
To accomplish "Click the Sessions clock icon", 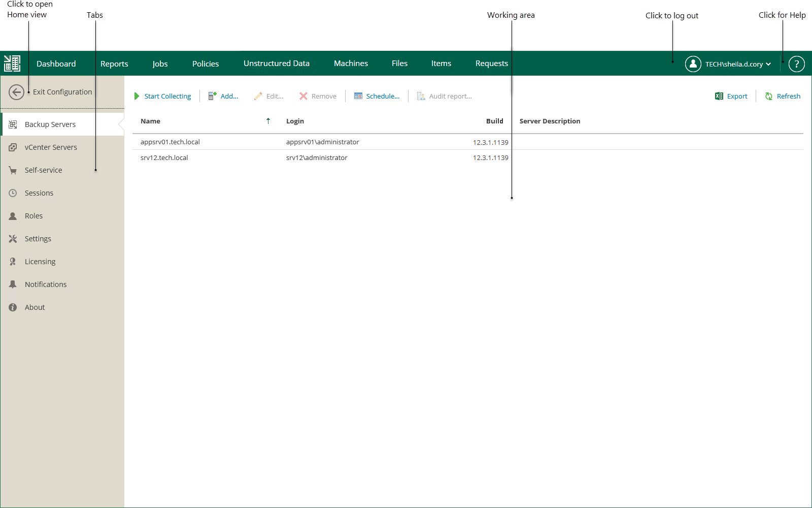I will [13, 193].
